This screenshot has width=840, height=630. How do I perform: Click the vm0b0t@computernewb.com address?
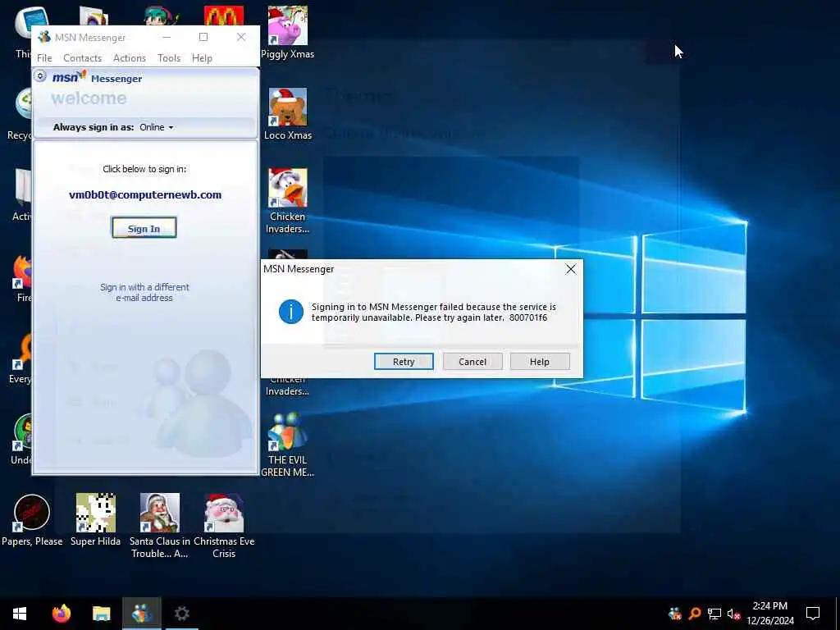coord(145,195)
